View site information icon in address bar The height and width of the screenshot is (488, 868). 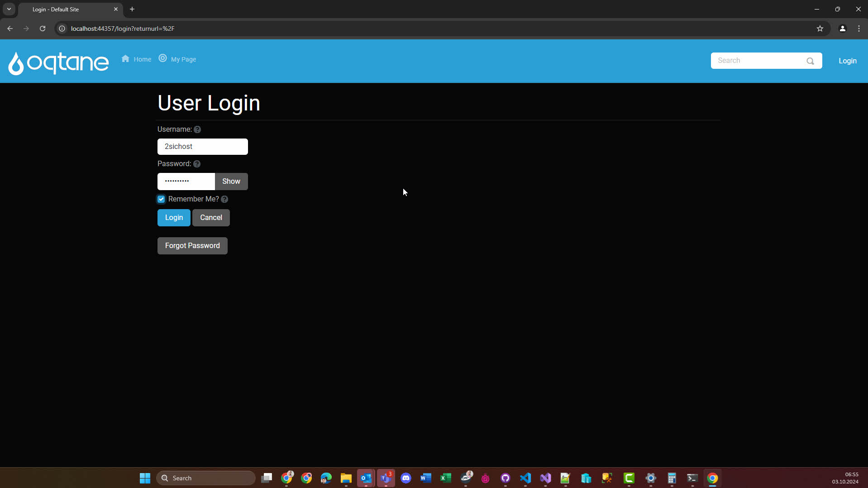(62, 29)
